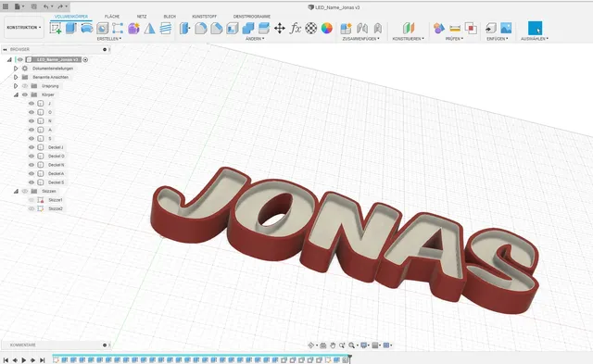This screenshot has width=593, height=364.
Task: Switch to the Dienstprogramme tab
Action: pyautogui.click(x=252, y=17)
